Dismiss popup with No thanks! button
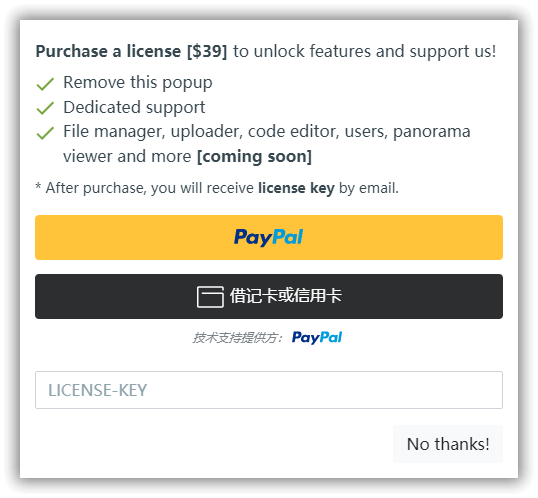 (x=448, y=444)
